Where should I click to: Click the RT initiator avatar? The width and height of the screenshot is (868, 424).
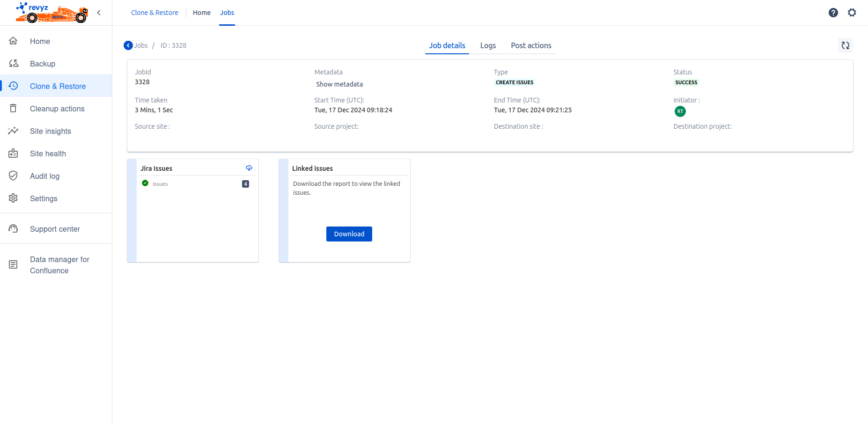(680, 111)
